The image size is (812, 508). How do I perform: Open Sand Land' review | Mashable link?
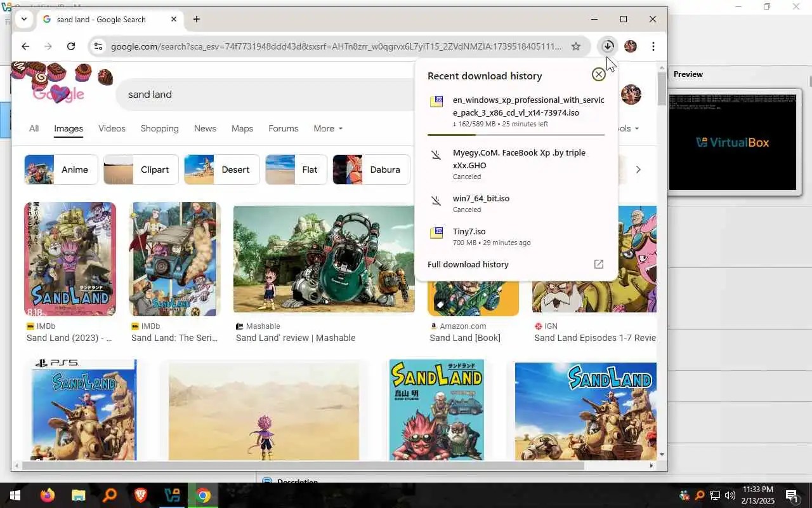point(296,338)
